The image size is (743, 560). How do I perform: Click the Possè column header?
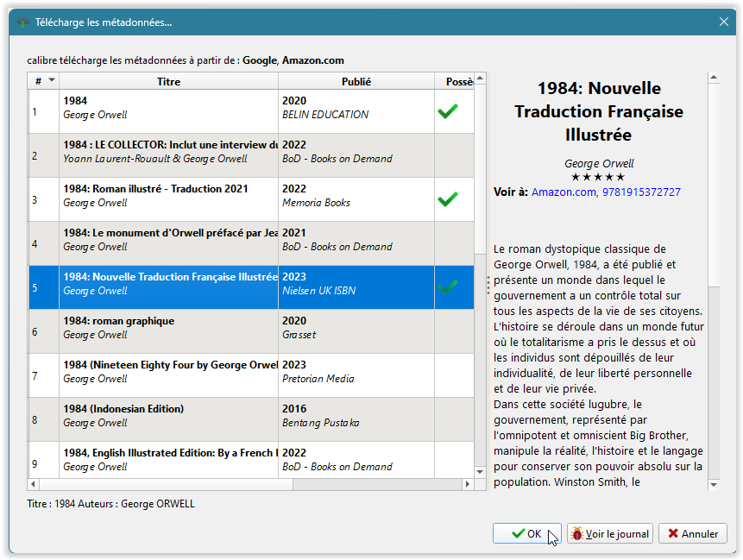457,81
